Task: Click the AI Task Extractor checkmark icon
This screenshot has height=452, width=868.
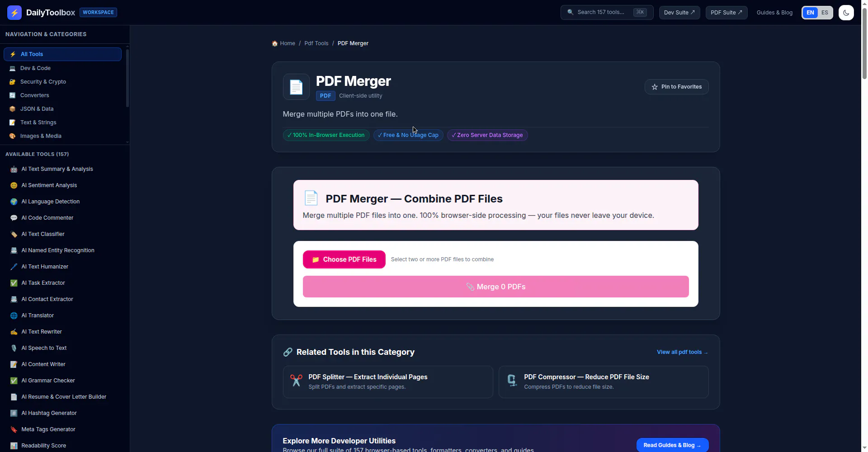Action: tap(14, 283)
